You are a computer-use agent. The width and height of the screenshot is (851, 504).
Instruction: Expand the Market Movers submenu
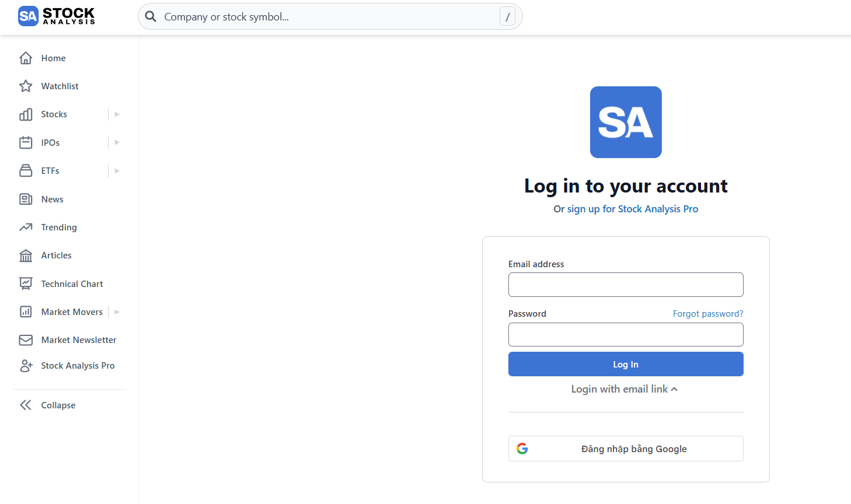[117, 311]
